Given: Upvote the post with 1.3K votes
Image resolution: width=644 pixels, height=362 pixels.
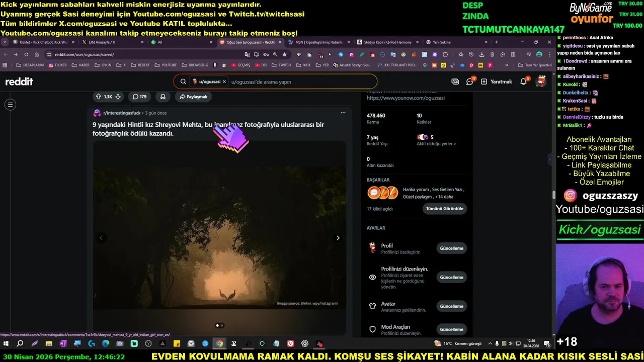Looking at the screenshot, I should 99,97.
